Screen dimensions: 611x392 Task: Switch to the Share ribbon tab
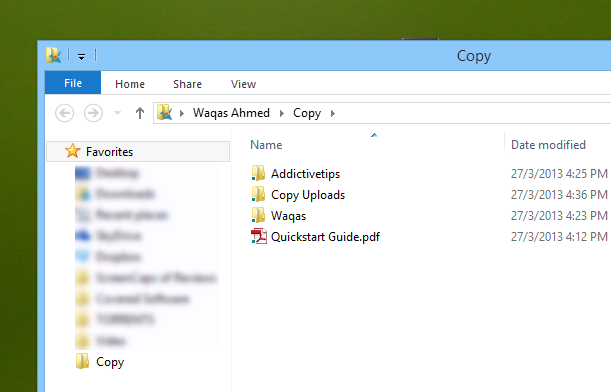coord(187,84)
